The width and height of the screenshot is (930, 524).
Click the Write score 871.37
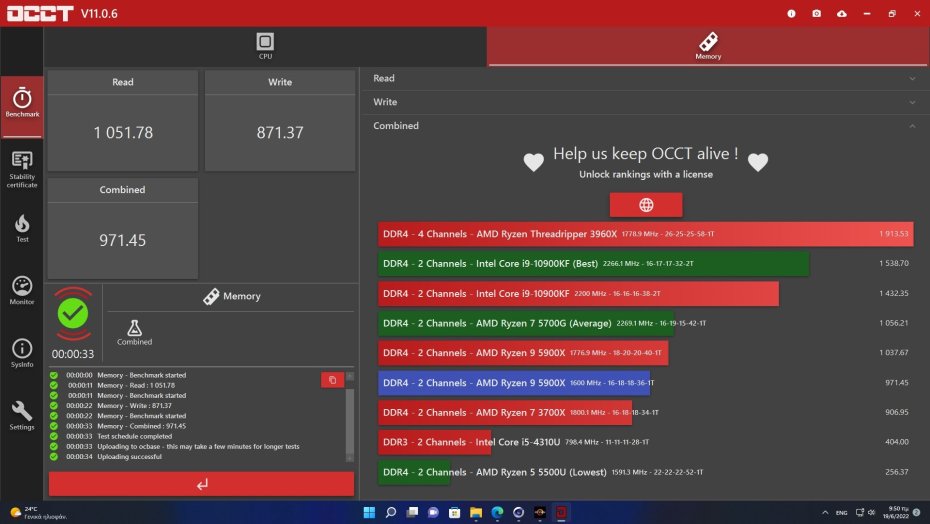[x=280, y=132]
